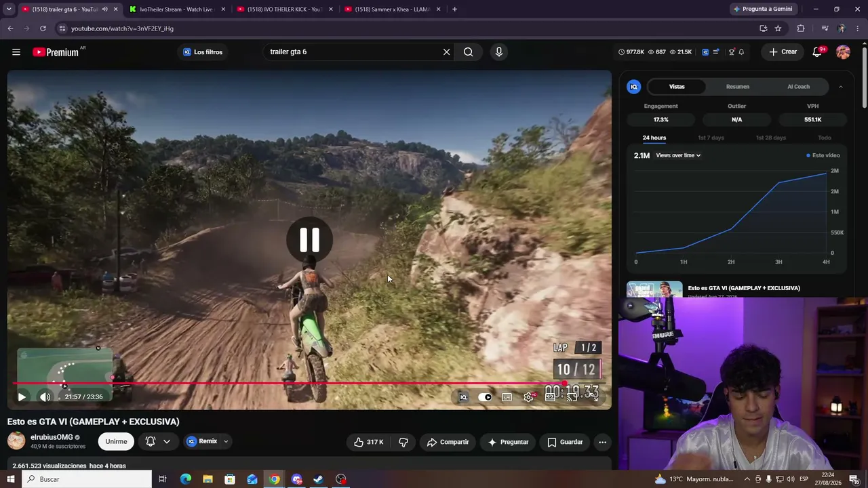This screenshot has width=868, height=488.
Task: Open File Explorer from the taskbar
Action: pyautogui.click(x=208, y=479)
